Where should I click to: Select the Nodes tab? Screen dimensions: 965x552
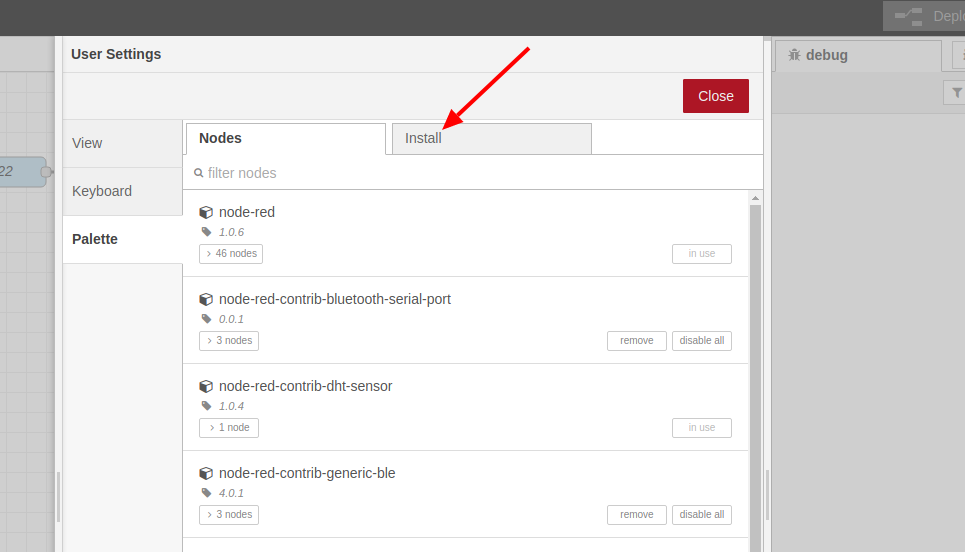pyautogui.click(x=286, y=138)
